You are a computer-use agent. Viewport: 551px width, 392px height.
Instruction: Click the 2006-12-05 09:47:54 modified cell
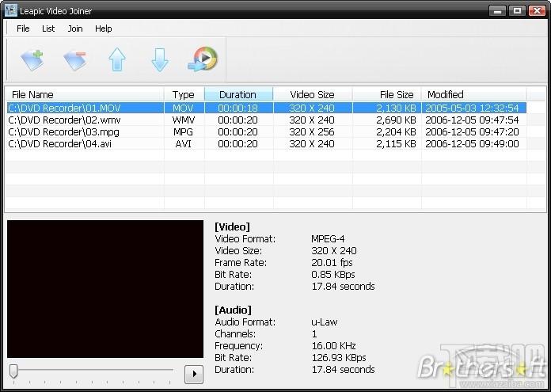(x=472, y=120)
